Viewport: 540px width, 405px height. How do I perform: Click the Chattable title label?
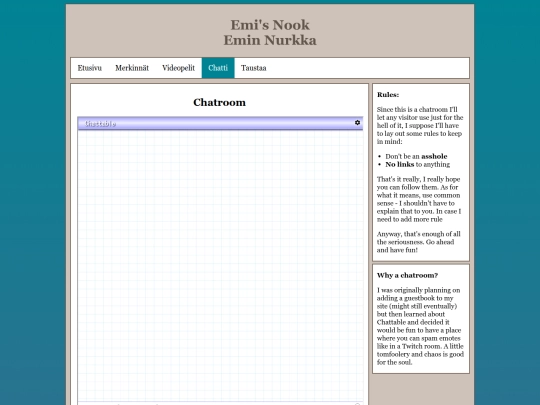coord(100,124)
